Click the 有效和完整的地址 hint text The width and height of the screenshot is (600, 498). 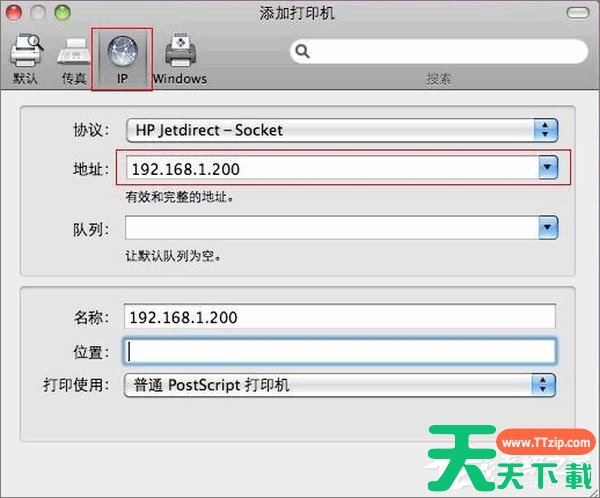pos(180,197)
